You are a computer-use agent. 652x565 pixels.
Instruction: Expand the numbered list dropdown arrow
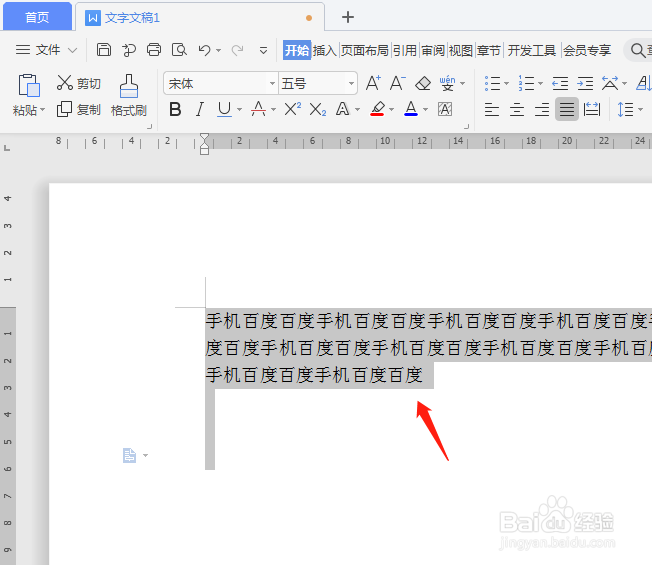coord(540,84)
